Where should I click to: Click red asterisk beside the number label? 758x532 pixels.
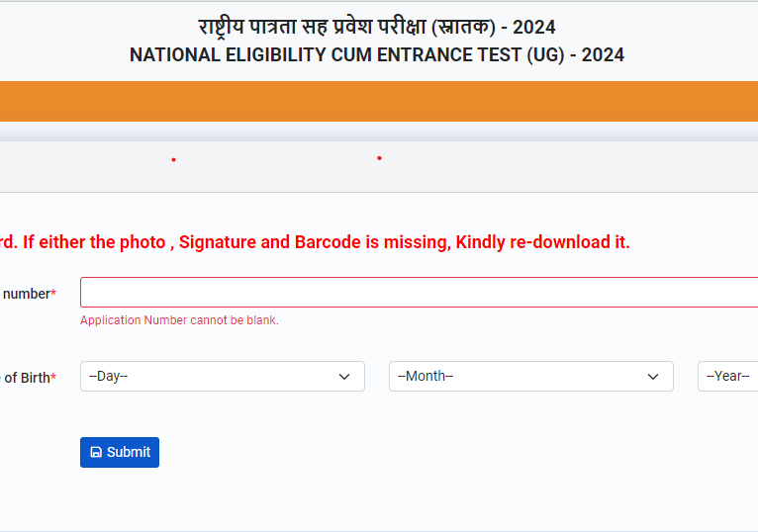click(53, 294)
